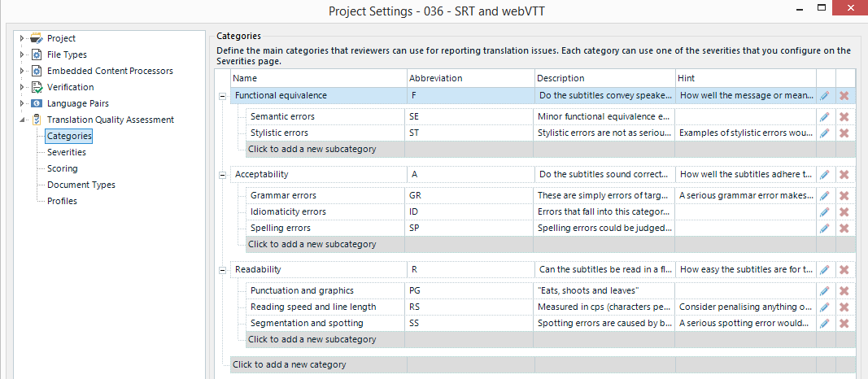Viewport: 868px width, 379px height.
Task: Expand the Language Pairs node
Action: pyautogui.click(x=22, y=103)
